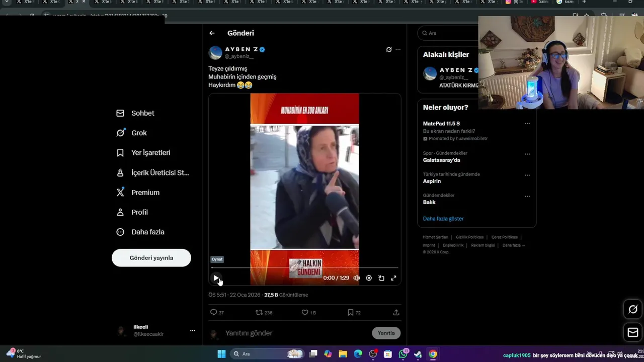Screen dimensions: 644x362
Task: Mute the video with the speaker icon
Action: click(x=357, y=278)
